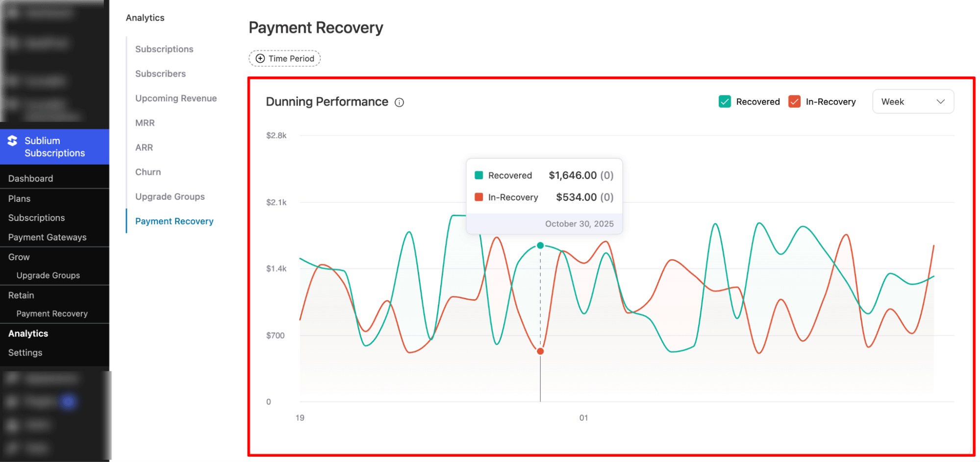Open the Dashboard from the Sublium menu
Screen dimensions: 980x462
click(x=30, y=178)
